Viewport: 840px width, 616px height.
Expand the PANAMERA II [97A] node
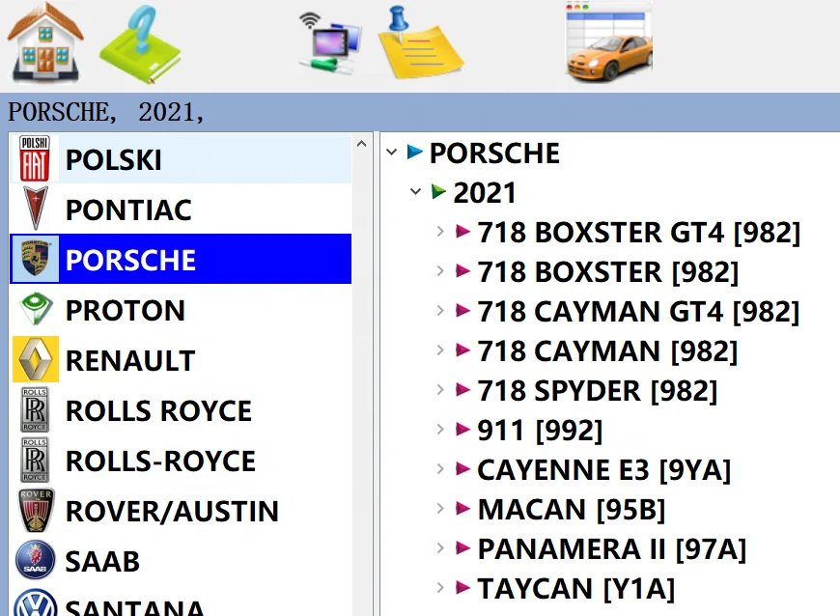coord(440,548)
